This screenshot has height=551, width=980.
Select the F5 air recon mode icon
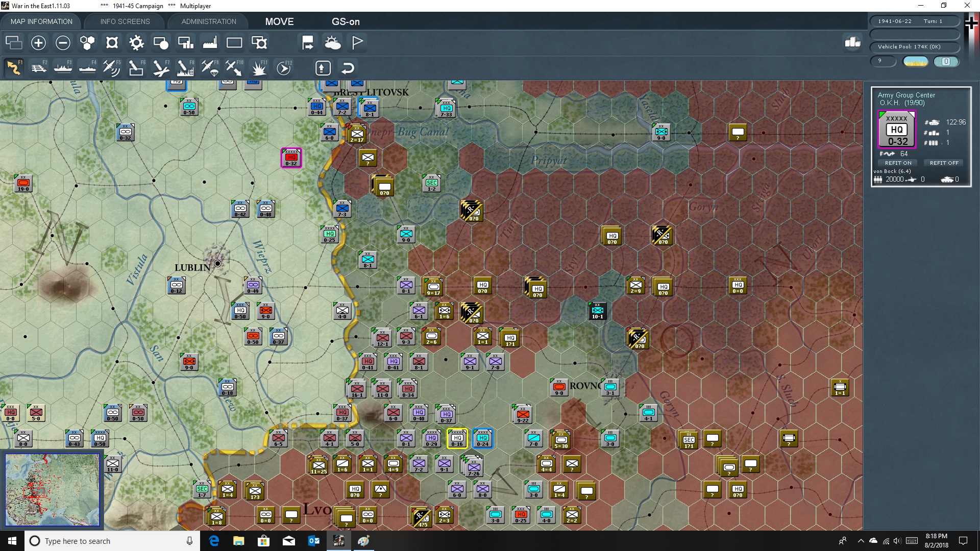tap(112, 68)
